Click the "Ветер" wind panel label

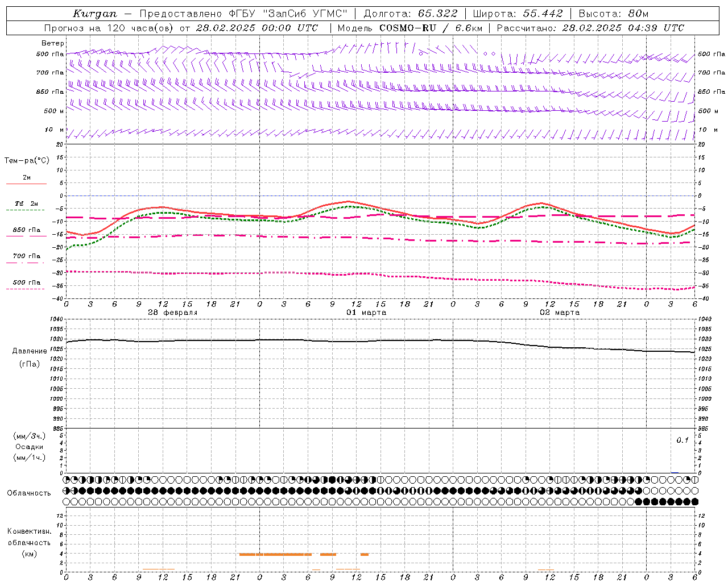(x=52, y=43)
